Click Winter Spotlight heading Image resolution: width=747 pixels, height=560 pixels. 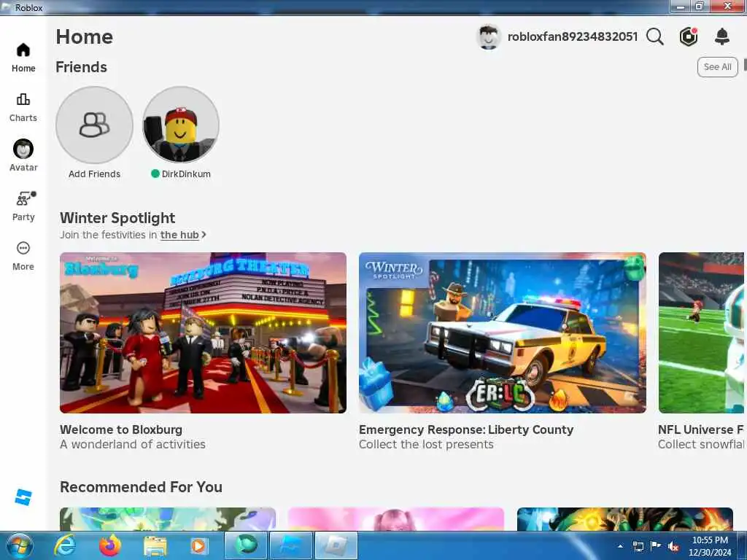pos(117,218)
